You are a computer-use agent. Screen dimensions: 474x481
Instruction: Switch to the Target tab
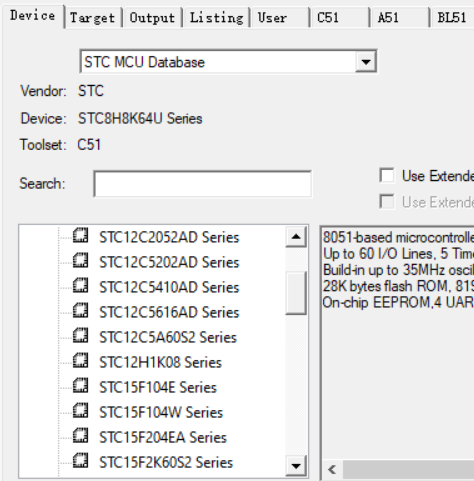pyautogui.click(x=92, y=18)
